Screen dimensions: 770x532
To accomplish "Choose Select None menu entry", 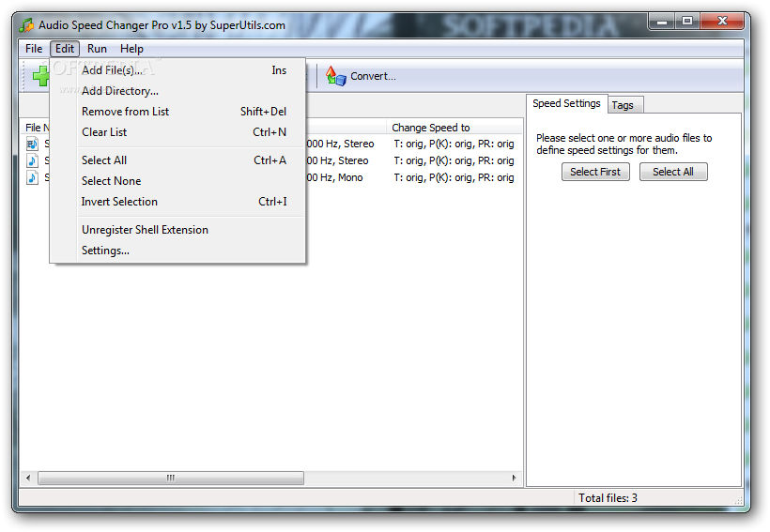I will tap(177, 180).
